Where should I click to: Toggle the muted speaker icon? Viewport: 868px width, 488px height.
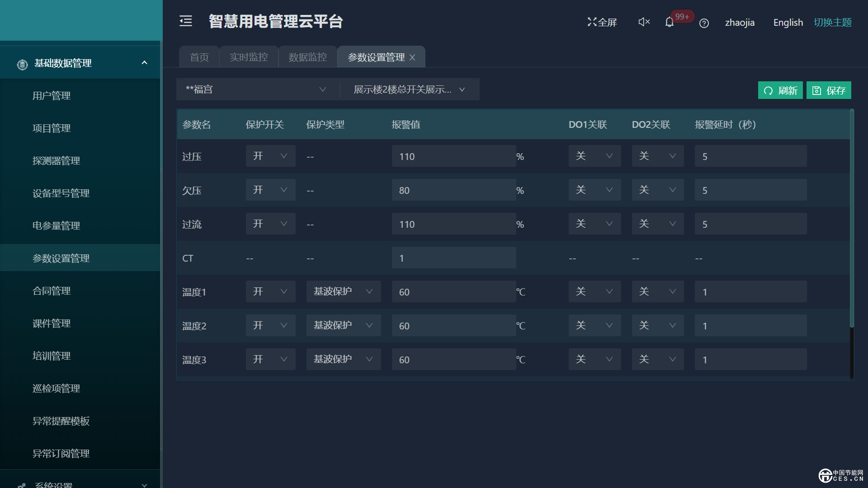644,22
